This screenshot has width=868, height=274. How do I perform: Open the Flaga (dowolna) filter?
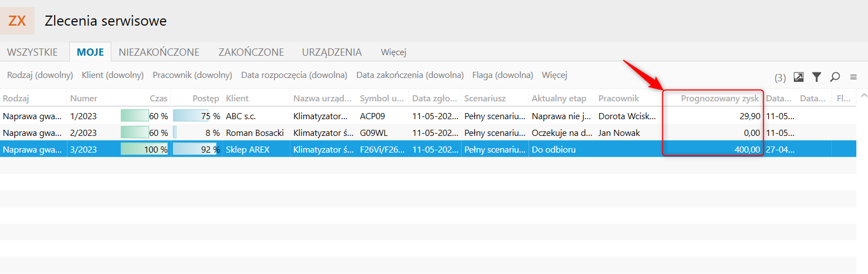click(x=502, y=75)
